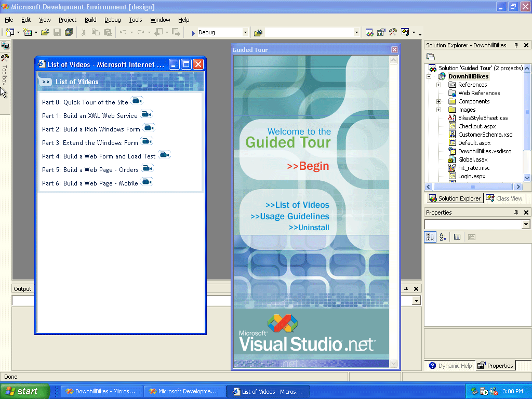Click the Find in Files icon
Image resolution: width=532 pixels, height=399 pixels.
[258, 33]
